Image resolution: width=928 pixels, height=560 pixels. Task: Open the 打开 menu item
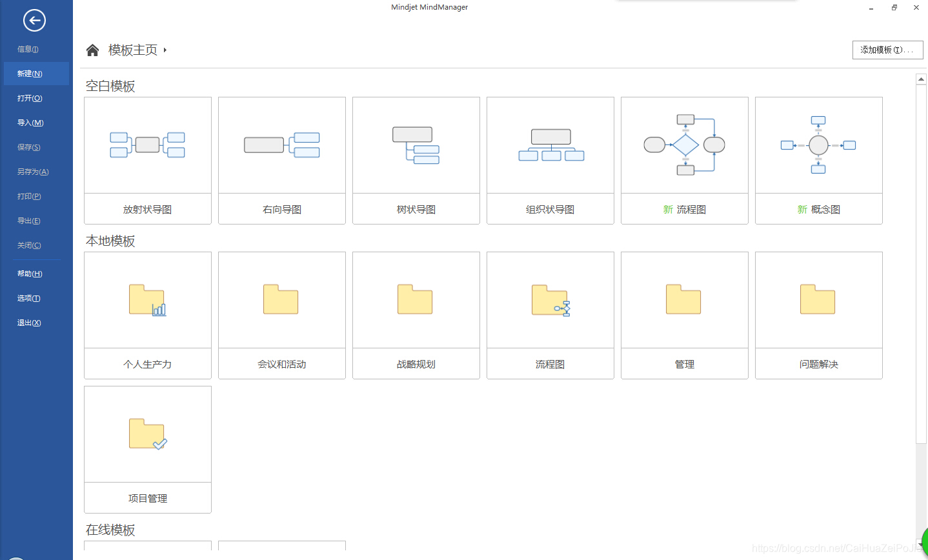(x=30, y=98)
